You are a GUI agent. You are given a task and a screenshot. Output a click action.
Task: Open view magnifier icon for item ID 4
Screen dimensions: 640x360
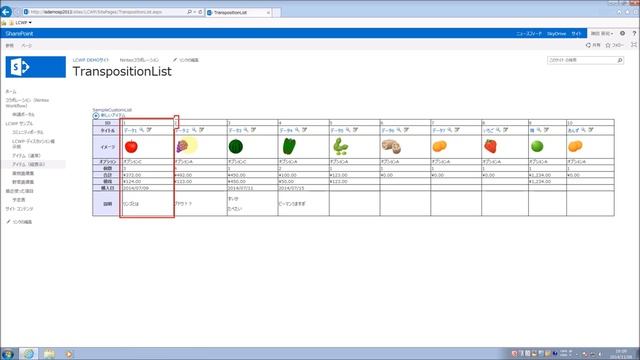click(x=297, y=130)
